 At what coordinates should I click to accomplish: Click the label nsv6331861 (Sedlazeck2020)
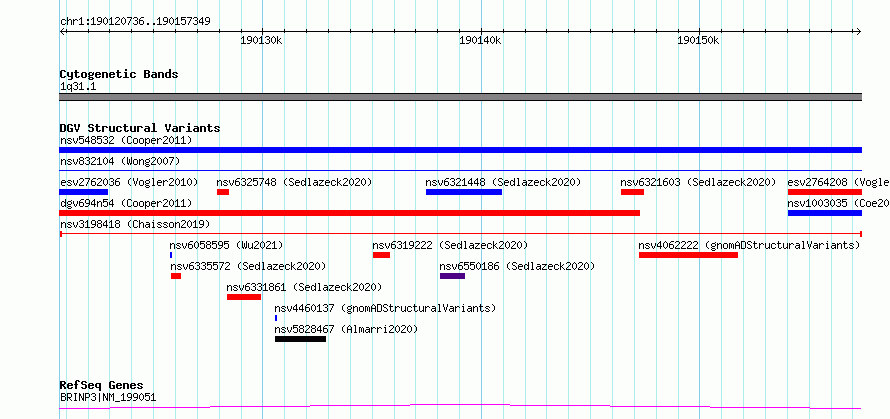pyautogui.click(x=304, y=287)
